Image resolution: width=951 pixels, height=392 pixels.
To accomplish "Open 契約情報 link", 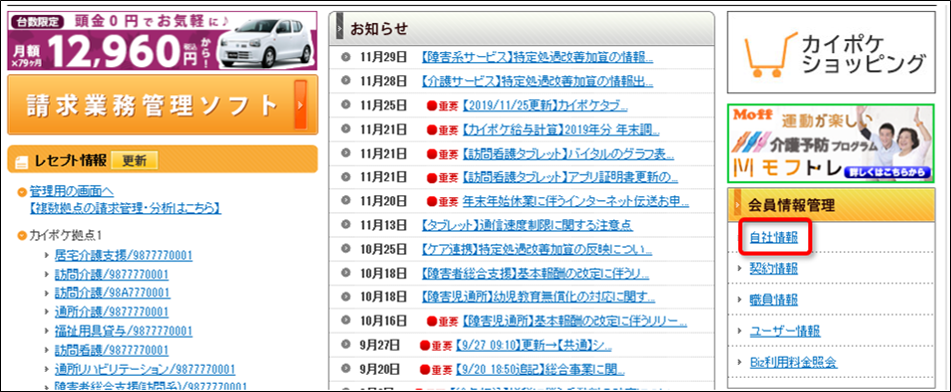I will pos(774,268).
